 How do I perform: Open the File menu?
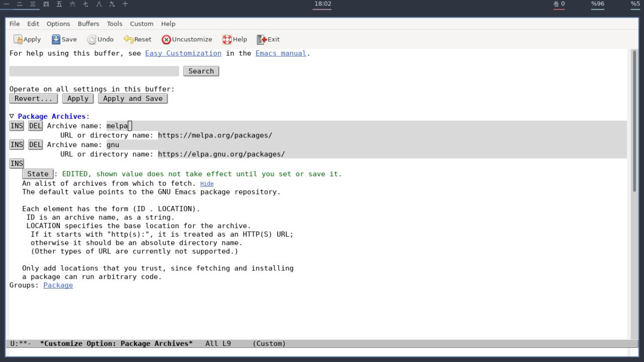[x=15, y=24]
